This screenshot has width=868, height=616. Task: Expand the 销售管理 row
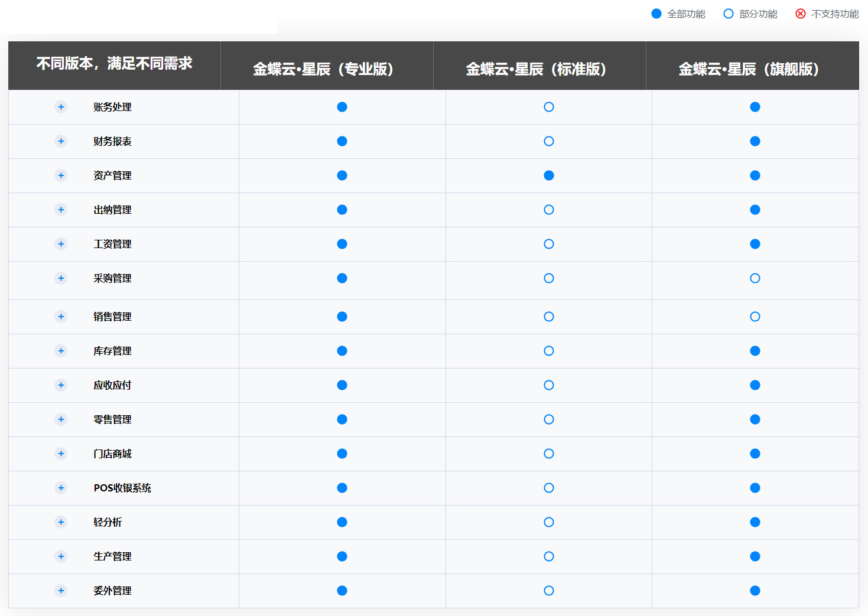[61, 317]
